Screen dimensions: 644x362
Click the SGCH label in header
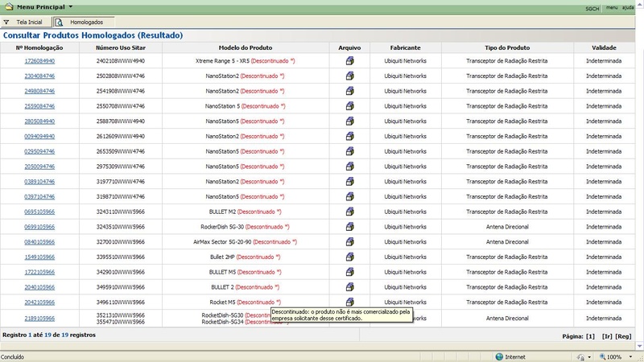pos(592,8)
